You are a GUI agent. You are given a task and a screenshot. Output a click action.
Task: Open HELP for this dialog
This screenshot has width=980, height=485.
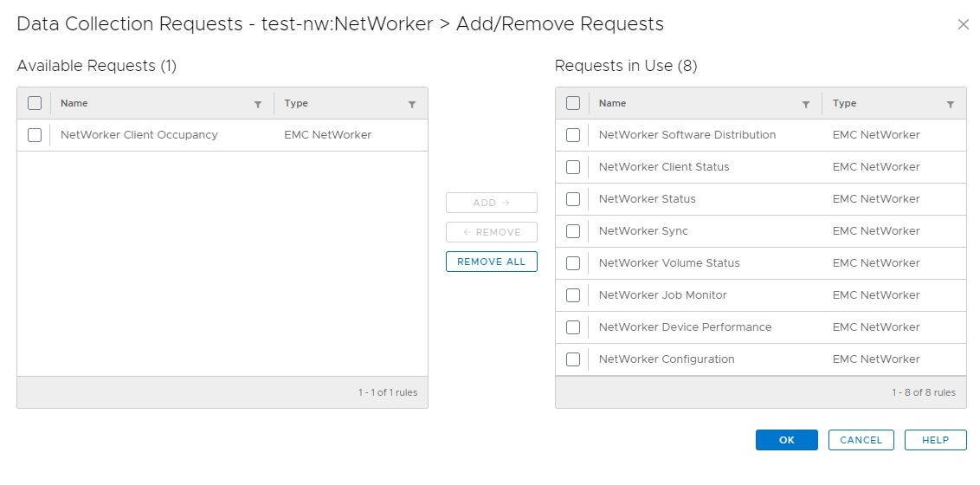click(x=936, y=440)
